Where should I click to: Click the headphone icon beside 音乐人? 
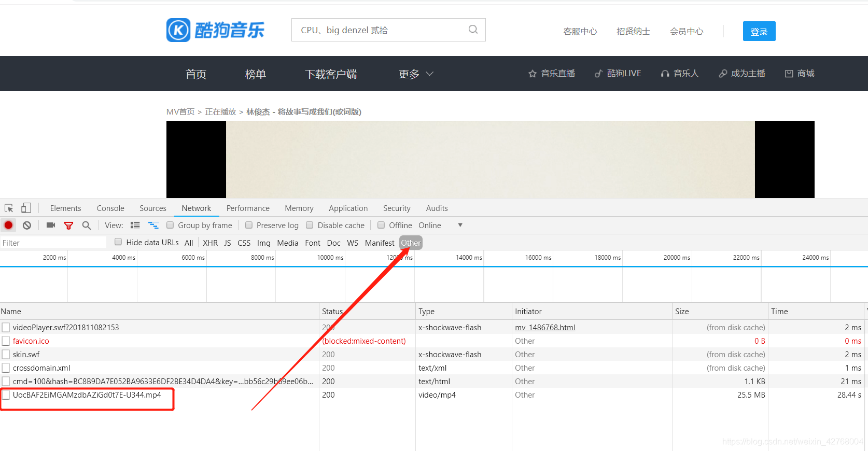665,74
